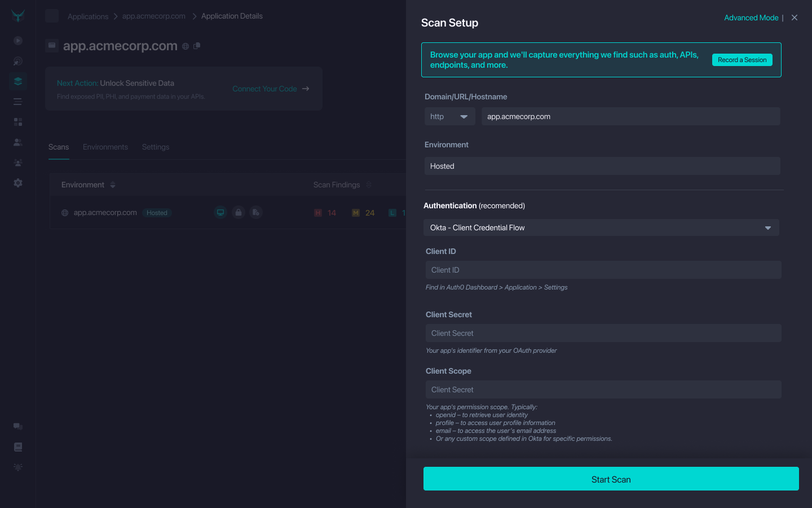Viewport: 812px width, 508px height.
Task: Click the documentation icon in the lower sidebar
Action: point(17,446)
